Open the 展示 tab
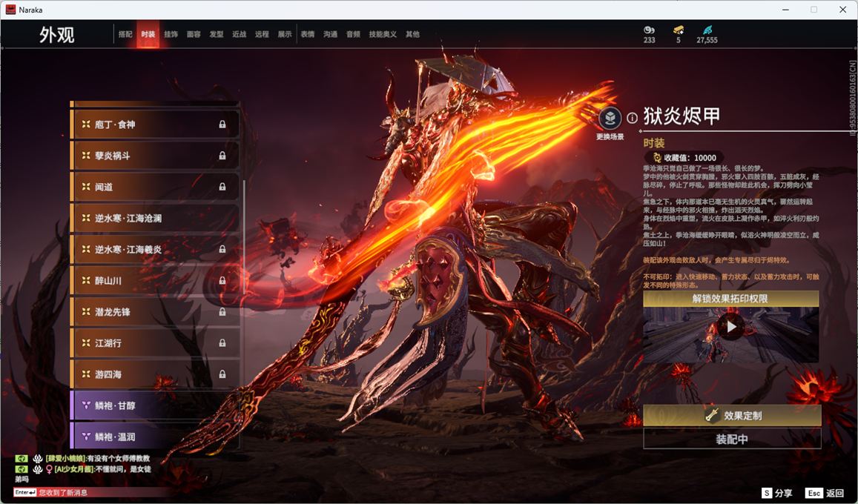 coord(285,34)
